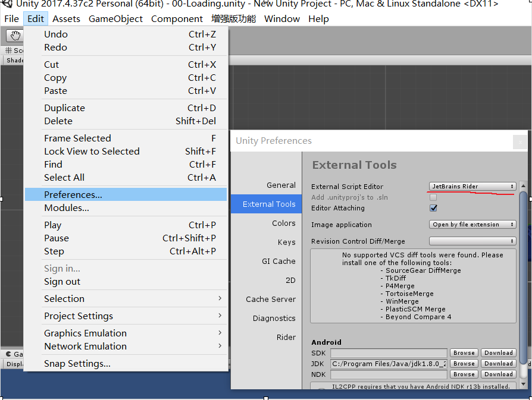Expand the Selection submenu

click(126, 298)
